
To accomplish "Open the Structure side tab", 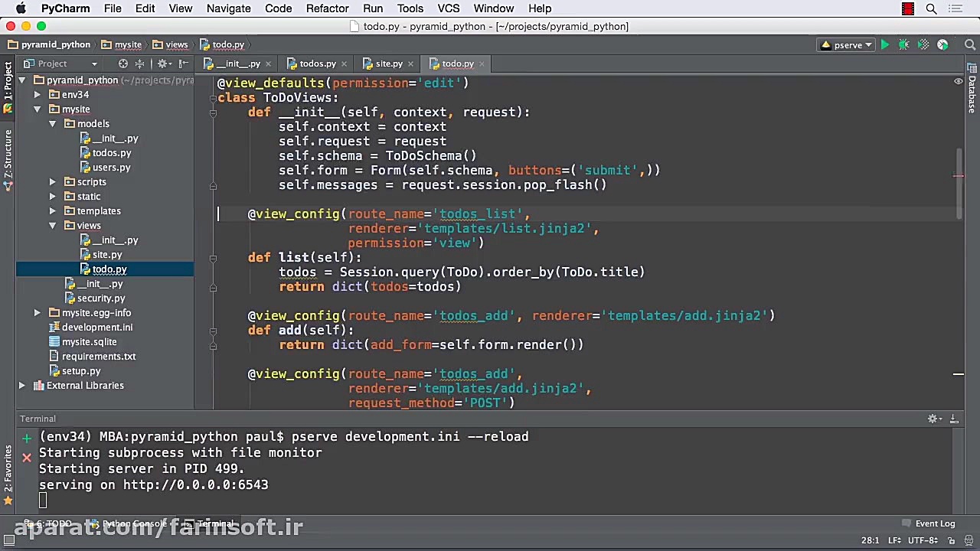I will pyautogui.click(x=8, y=159).
